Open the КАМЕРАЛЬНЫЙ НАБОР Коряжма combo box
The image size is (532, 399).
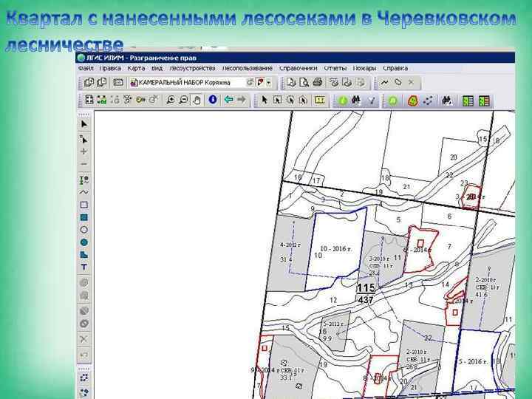coord(187,83)
